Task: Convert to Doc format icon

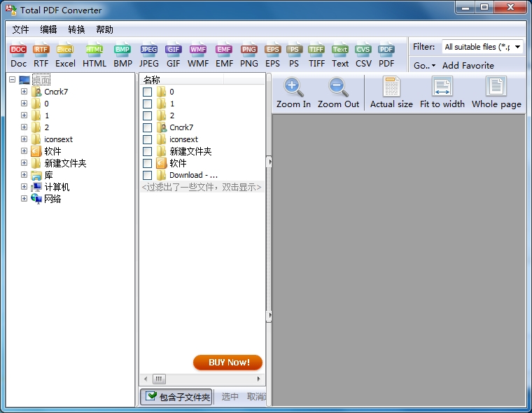Action: tap(18, 56)
